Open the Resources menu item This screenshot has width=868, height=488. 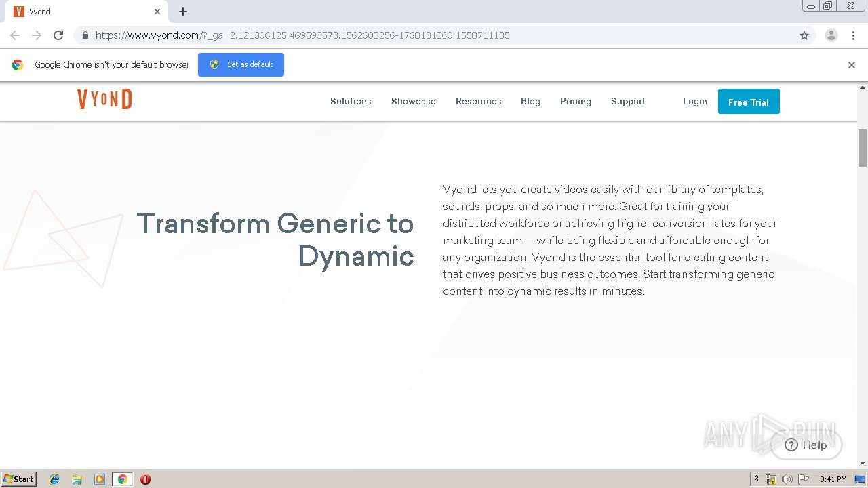(478, 101)
